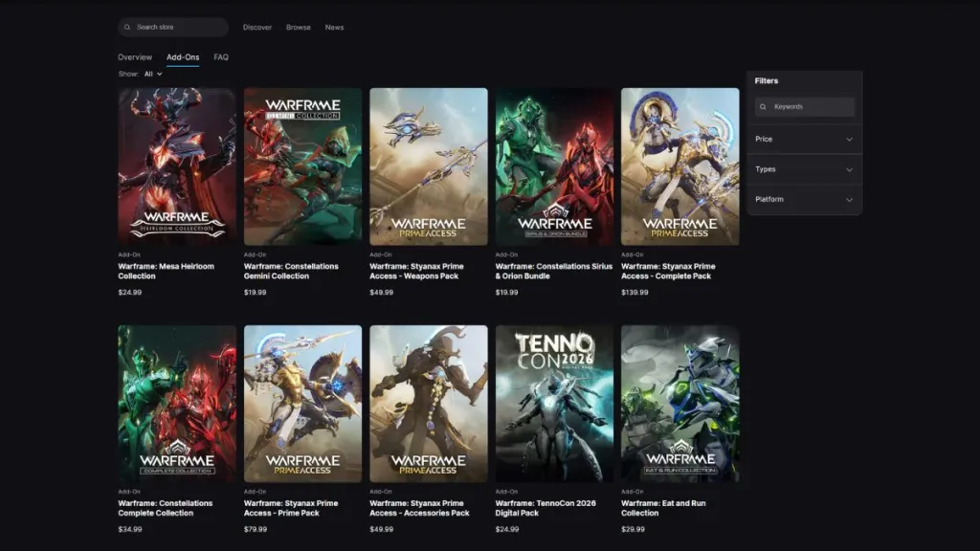Open the Show: All dropdown

click(153, 74)
